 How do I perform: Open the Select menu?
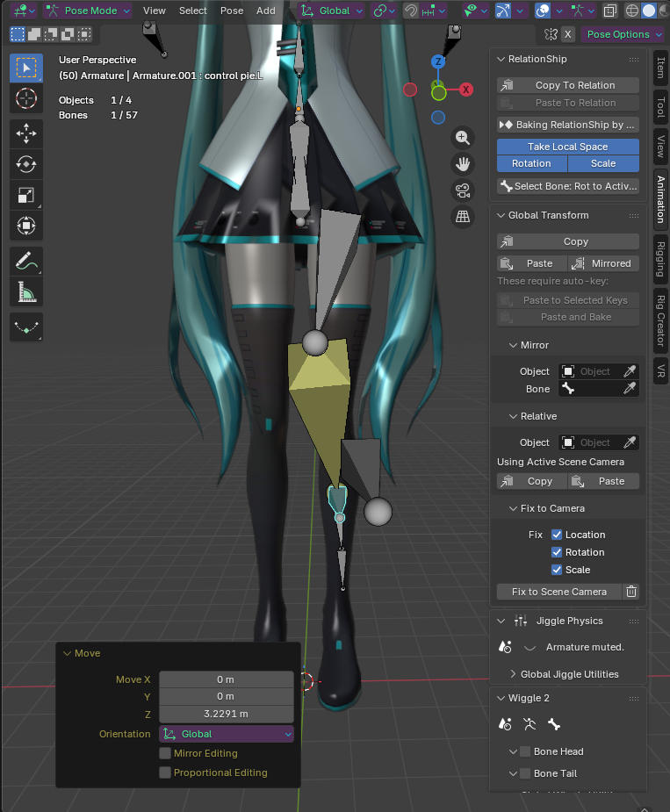193,11
